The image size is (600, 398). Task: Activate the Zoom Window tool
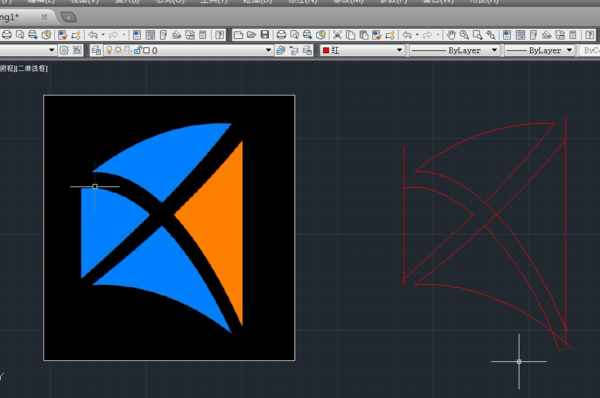(477, 35)
